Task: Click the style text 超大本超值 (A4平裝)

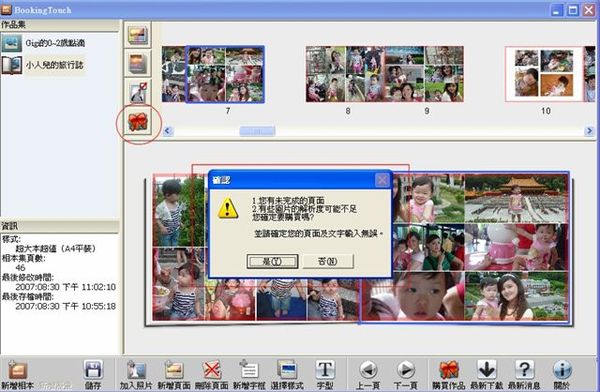Action: [x=55, y=248]
